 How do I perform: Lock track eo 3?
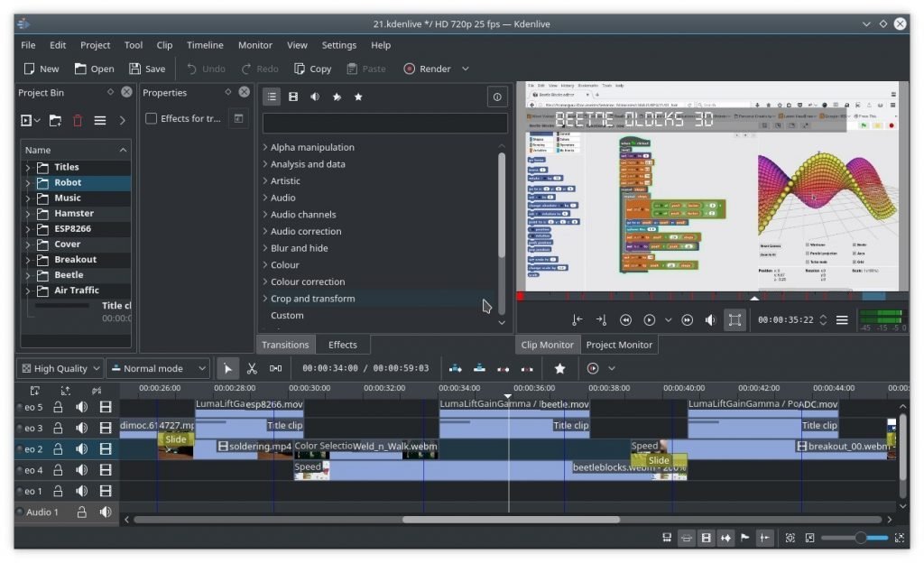click(58, 429)
